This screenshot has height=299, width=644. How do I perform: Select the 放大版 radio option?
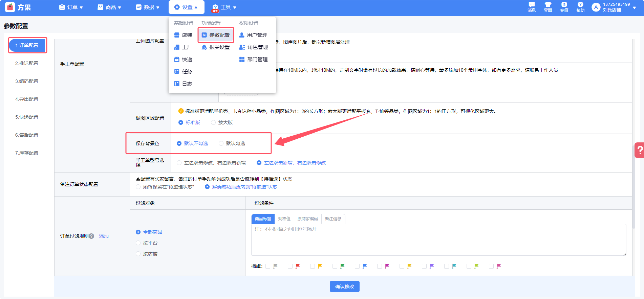click(213, 122)
